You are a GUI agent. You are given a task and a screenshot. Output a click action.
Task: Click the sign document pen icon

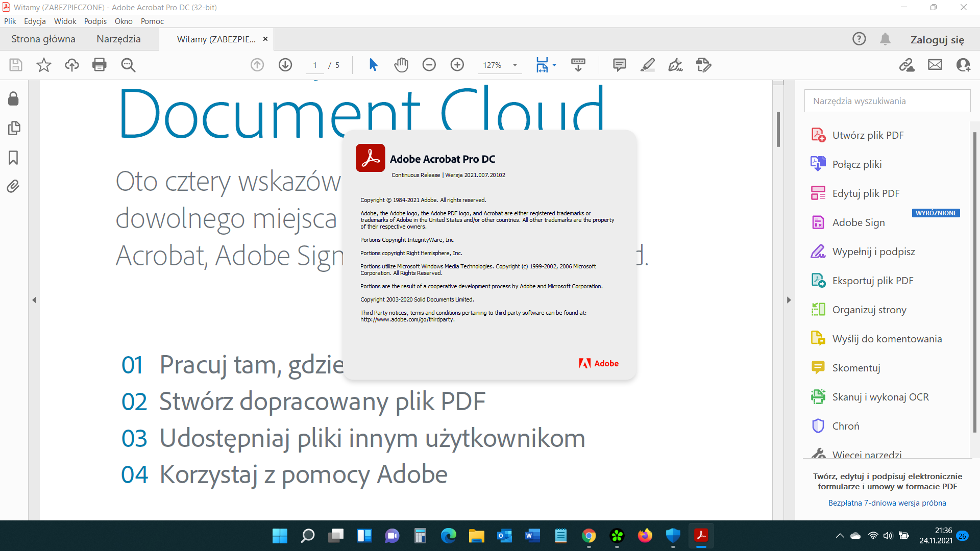pyautogui.click(x=675, y=65)
